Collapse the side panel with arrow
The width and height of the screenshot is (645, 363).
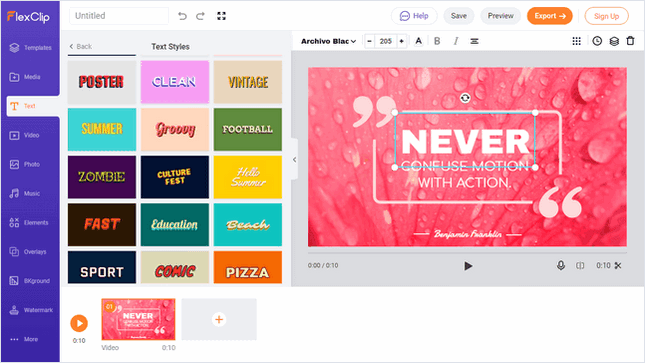click(295, 159)
